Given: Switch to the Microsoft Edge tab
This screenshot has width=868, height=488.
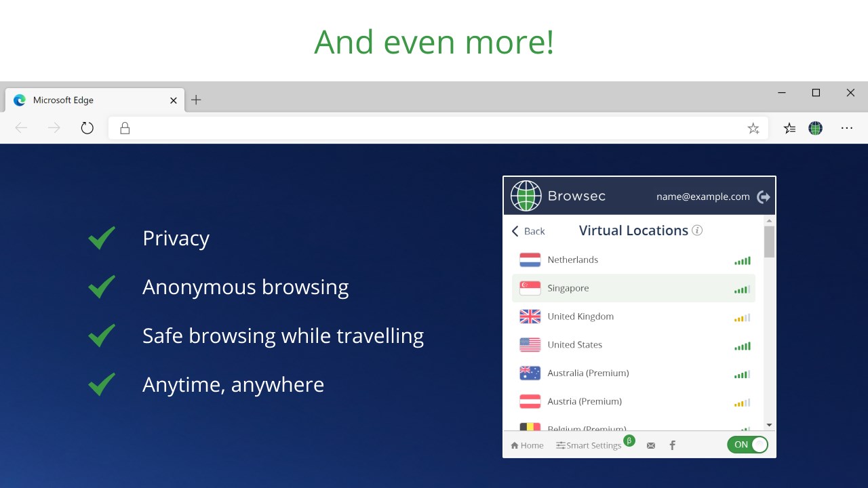Looking at the screenshot, I should pos(95,100).
